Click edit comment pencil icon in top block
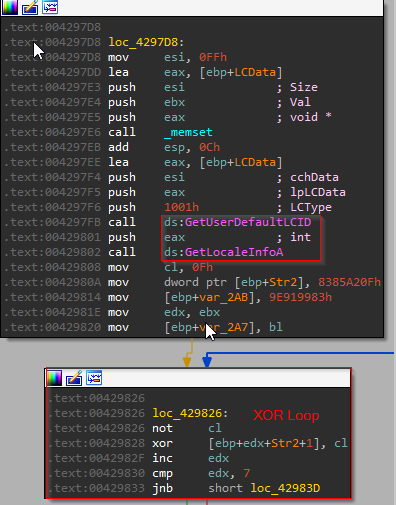Screen dimensions: 396x505 pyautogui.click(x=30, y=7)
